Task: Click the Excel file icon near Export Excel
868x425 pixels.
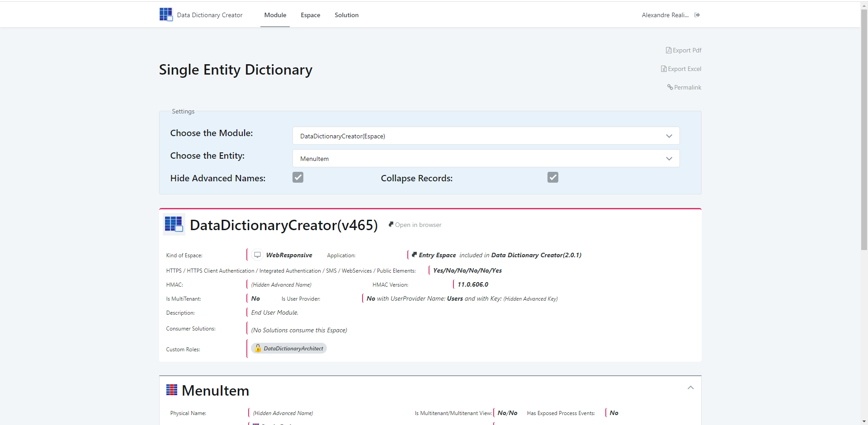Action: 663,68
